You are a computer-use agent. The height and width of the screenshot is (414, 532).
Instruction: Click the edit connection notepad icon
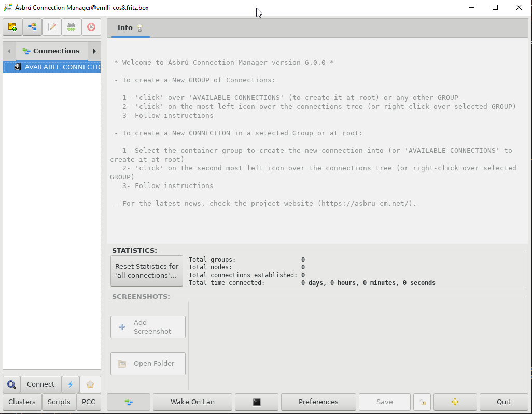52,27
